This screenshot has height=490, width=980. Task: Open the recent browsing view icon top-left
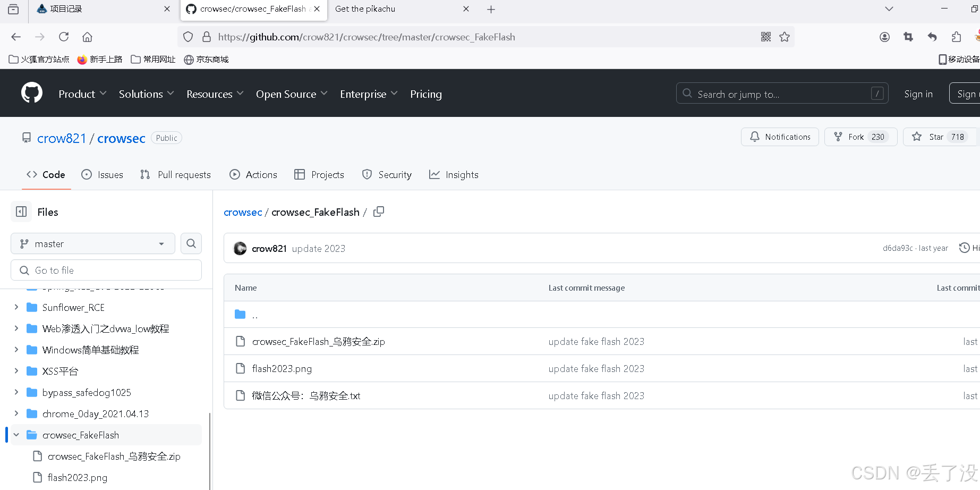pyautogui.click(x=13, y=9)
